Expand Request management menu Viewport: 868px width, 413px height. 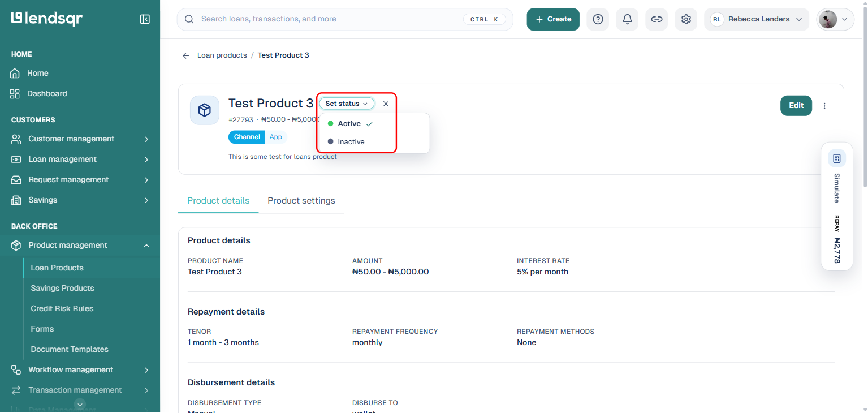(80, 179)
